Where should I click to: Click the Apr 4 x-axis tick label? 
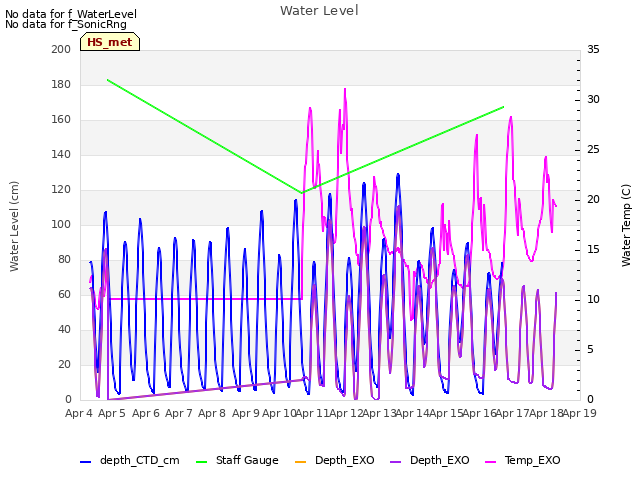coord(79,413)
